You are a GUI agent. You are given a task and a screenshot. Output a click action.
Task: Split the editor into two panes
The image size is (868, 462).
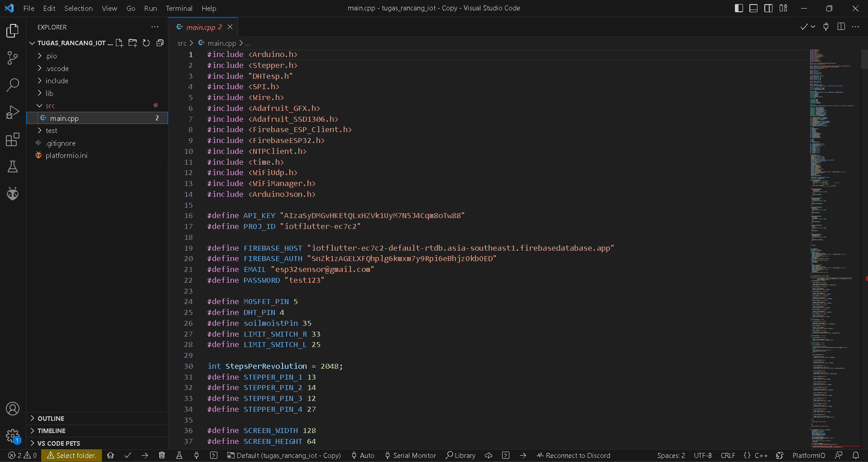(841, 27)
